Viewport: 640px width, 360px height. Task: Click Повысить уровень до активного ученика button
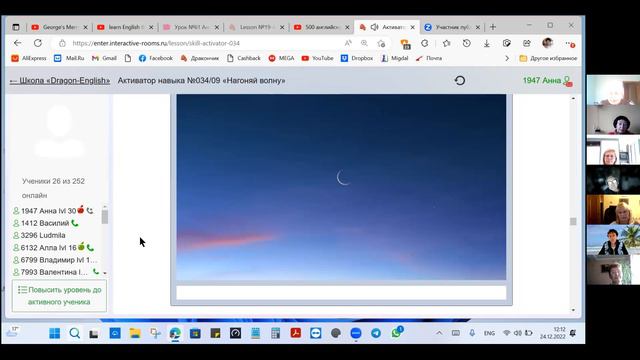tap(59, 296)
